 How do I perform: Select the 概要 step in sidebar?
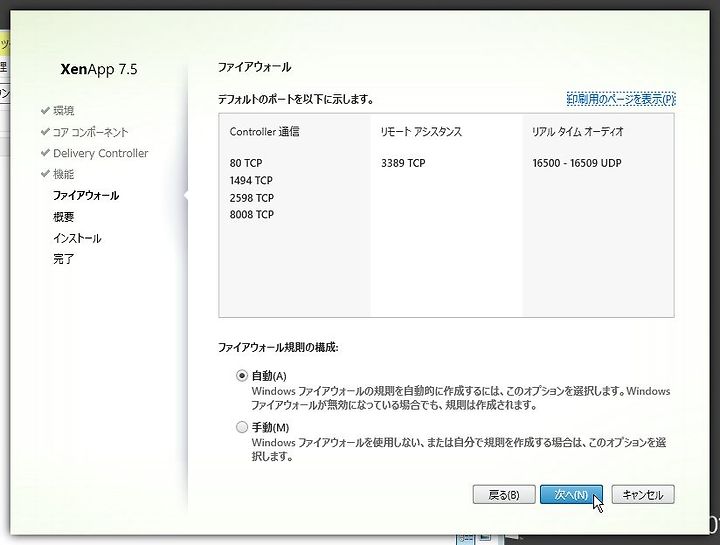(x=63, y=217)
